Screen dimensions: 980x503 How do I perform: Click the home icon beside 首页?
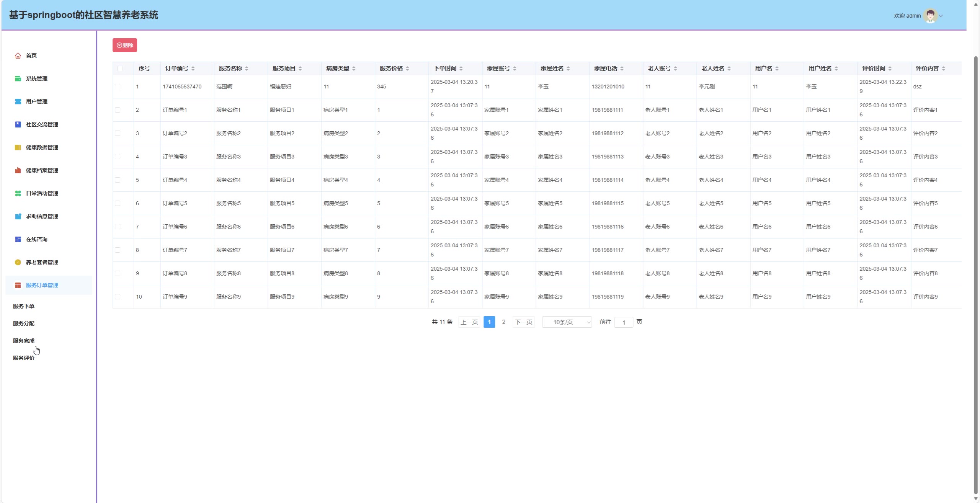[18, 56]
